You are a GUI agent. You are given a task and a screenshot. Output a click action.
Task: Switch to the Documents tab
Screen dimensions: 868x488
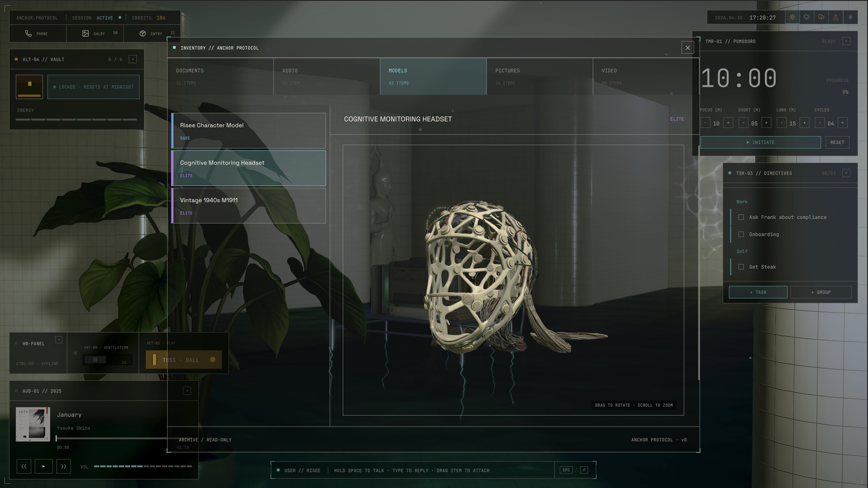click(220, 77)
